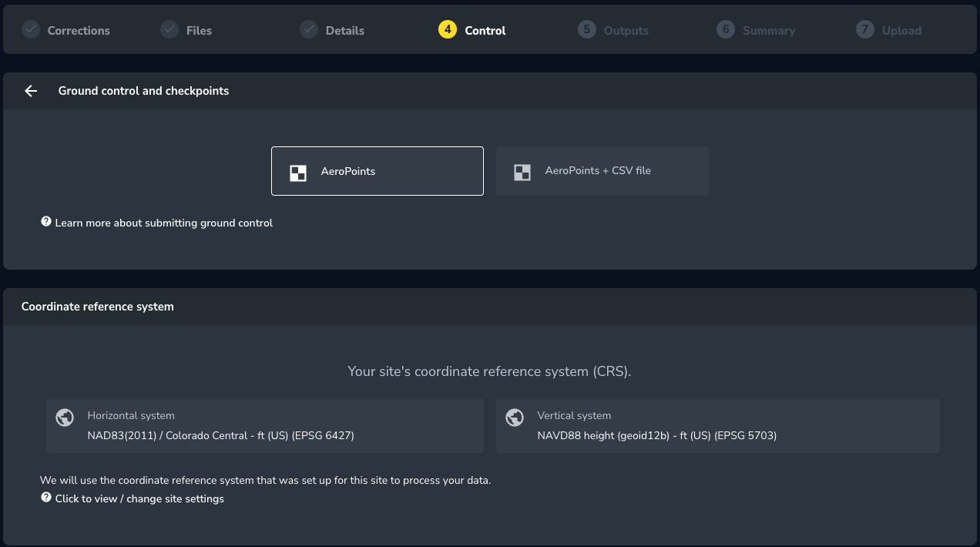Click the globe icon for Vertical system
The image size is (980, 547).
pos(515,418)
